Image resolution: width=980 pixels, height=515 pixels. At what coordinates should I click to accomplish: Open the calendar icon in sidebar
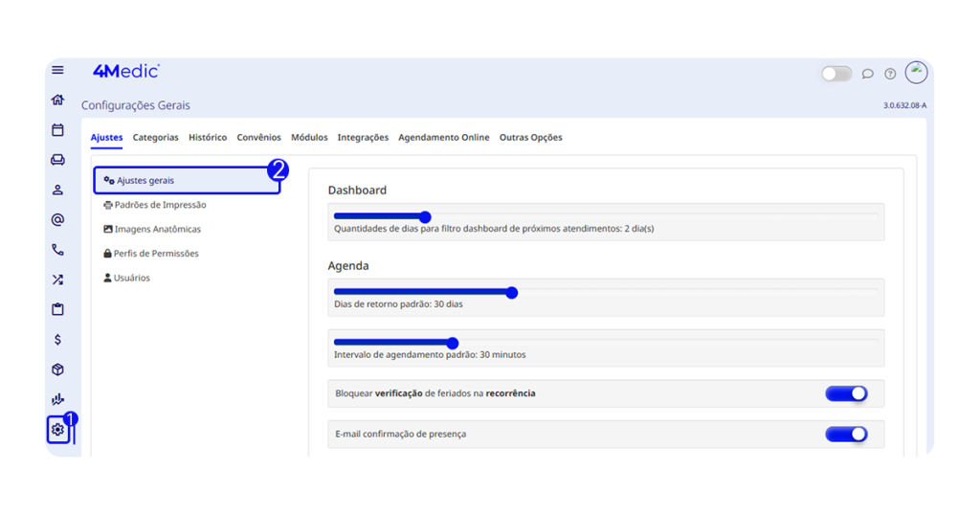pos(57,130)
